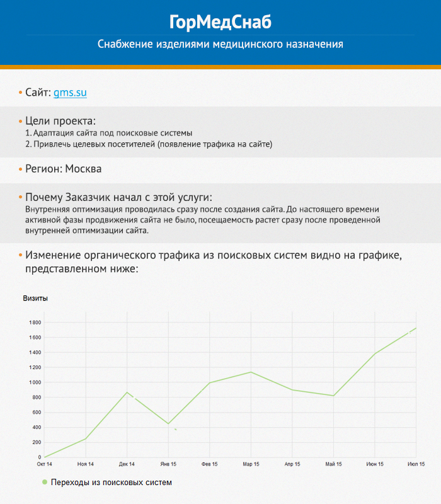Click the orange bullet beside Почему Заказчик
This screenshot has height=504, width=441.
[20, 197]
